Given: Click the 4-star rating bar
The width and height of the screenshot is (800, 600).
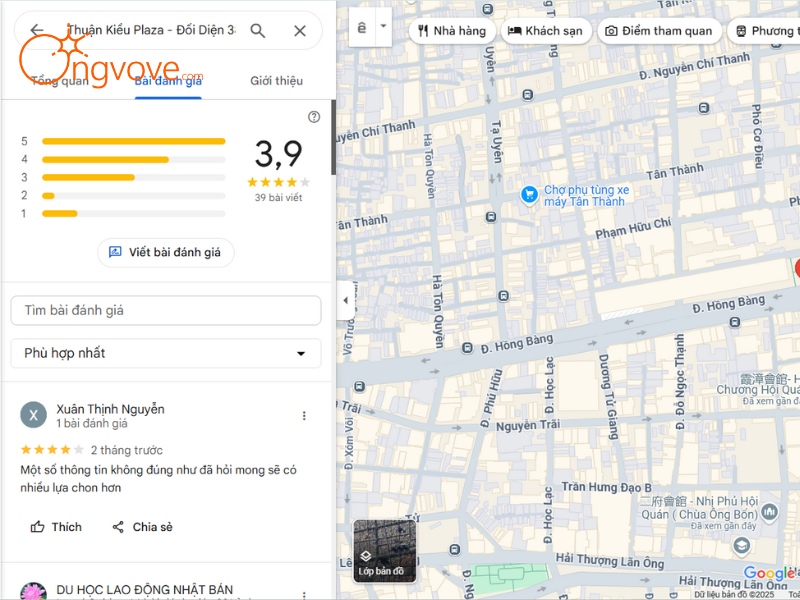Looking at the screenshot, I should [134, 160].
